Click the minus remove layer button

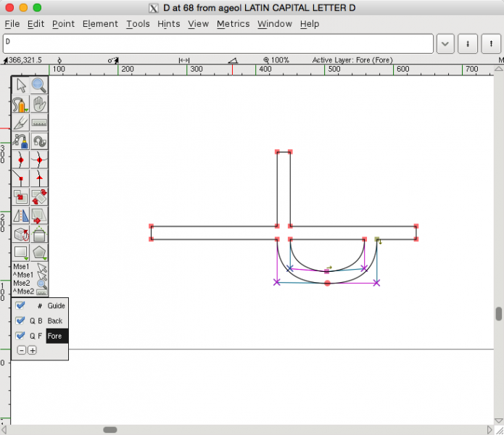[22, 350]
